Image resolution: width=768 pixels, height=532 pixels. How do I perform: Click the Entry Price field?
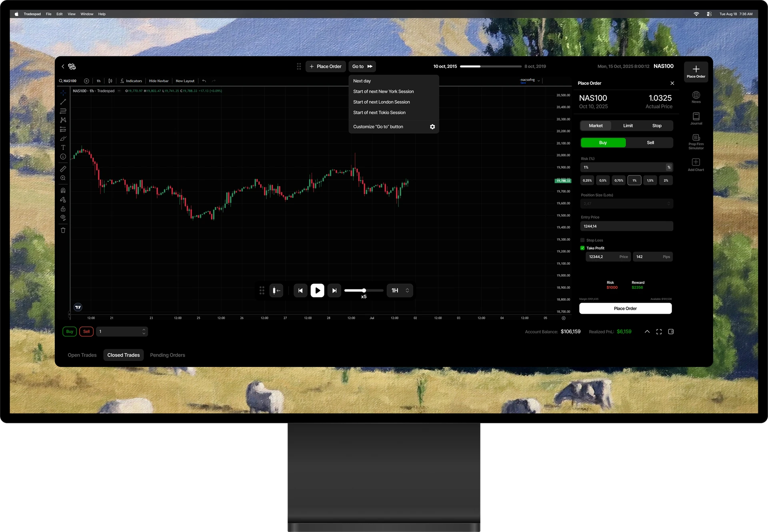click(627, 226)
